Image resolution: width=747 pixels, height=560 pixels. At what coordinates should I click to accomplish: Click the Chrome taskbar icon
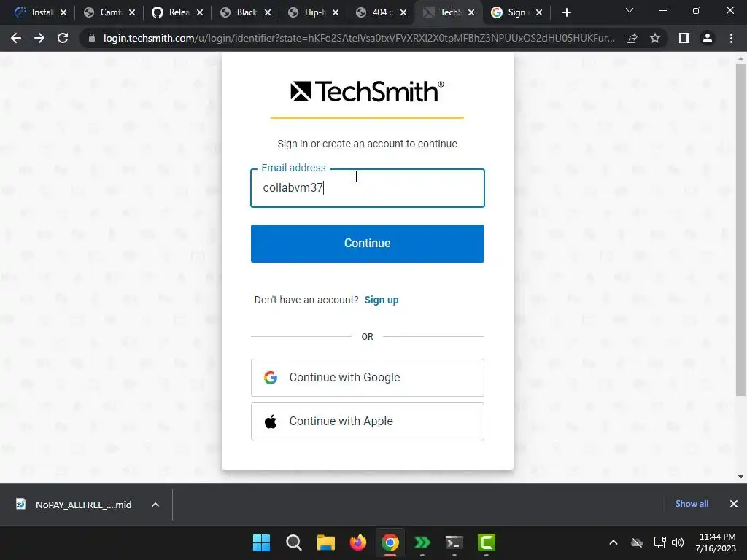390,542
